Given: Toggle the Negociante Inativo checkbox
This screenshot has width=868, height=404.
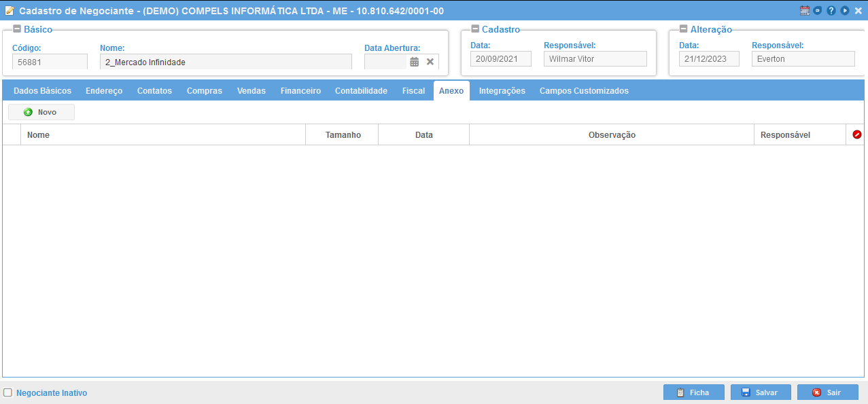Looking at the screenshot, I should click(x=8, y=392).
